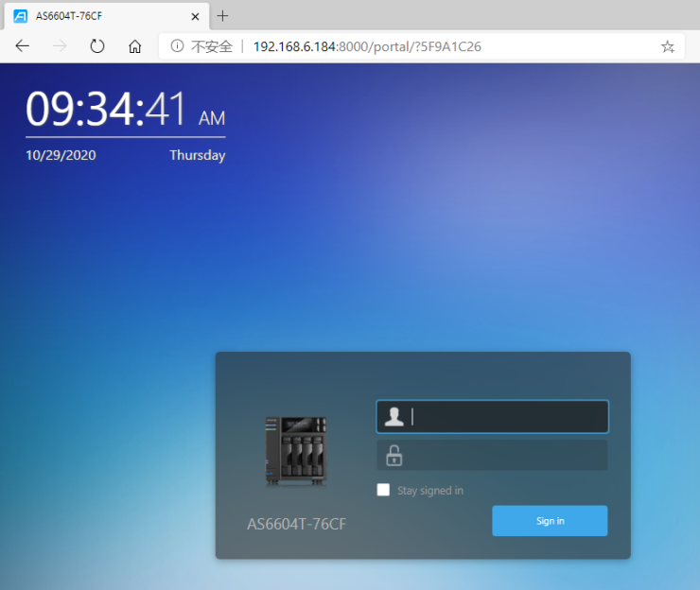Click the AS6604T NAS device image
700x590 pixels.
point(296,451)
